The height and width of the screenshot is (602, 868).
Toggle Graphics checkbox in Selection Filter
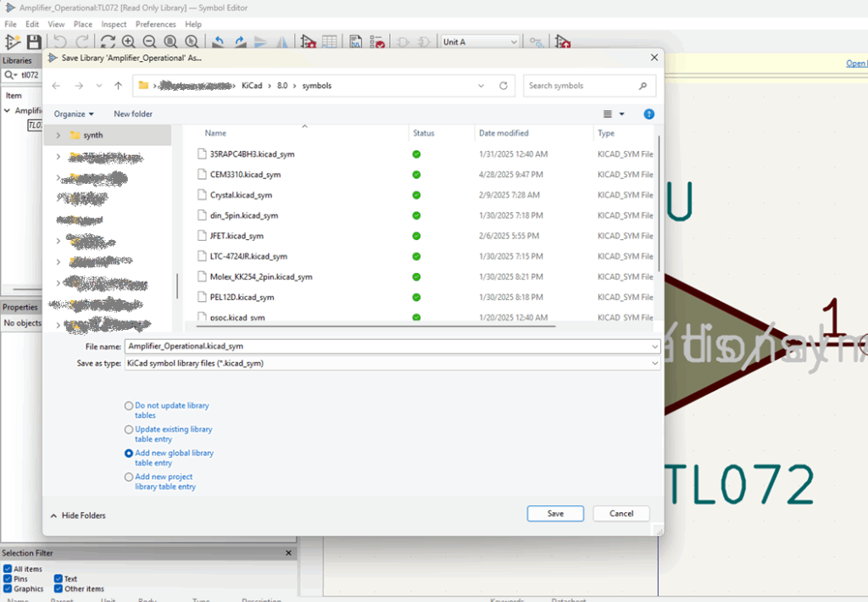pyautogui.click(x=8, y=588)
